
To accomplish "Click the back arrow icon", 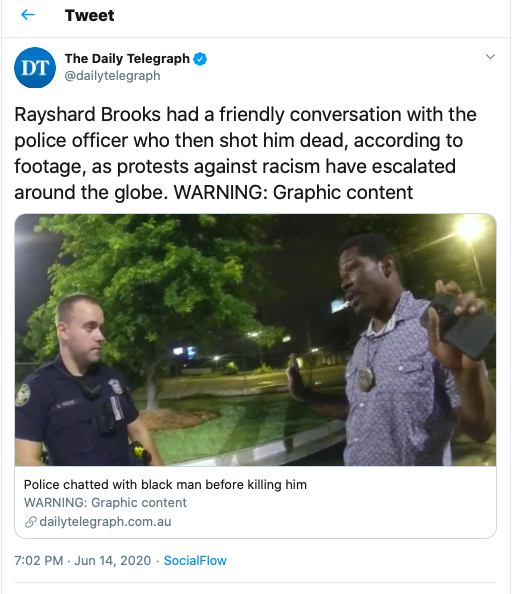I will coord(28,15).
